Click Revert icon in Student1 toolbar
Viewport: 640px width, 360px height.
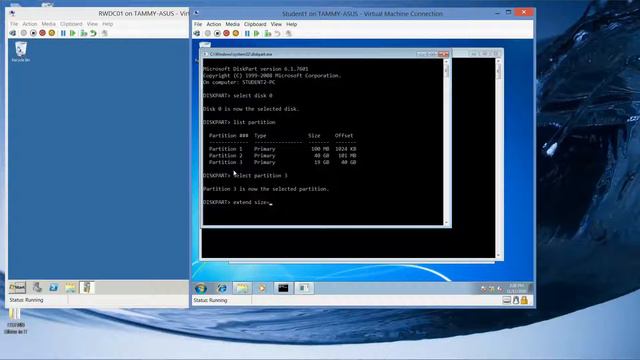pyautogui.click(x=278, y=33)
